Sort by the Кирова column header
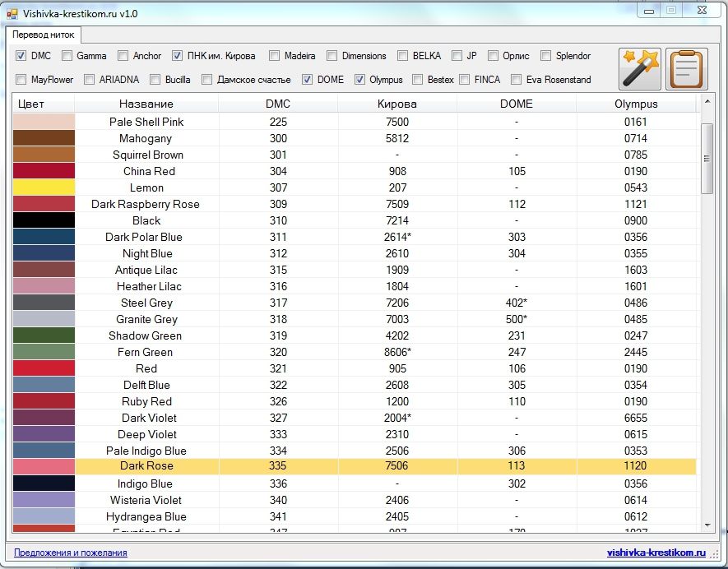 [397, 104]
